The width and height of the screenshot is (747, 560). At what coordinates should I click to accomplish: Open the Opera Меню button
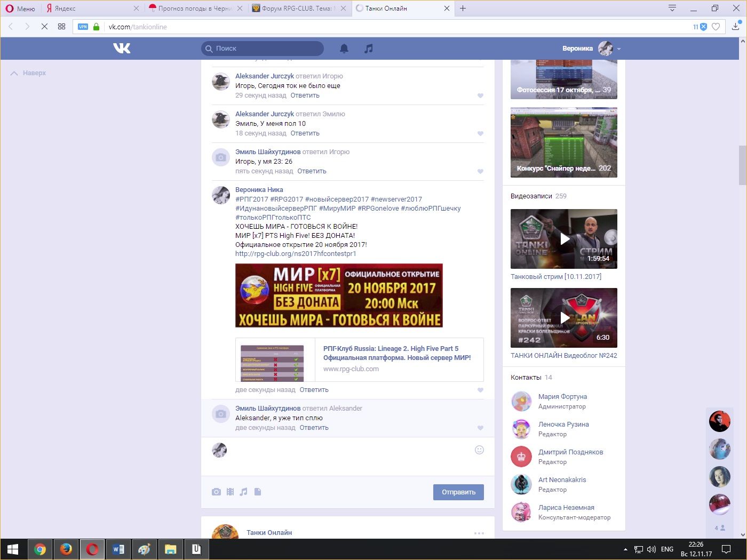click(x=20, y=9)
